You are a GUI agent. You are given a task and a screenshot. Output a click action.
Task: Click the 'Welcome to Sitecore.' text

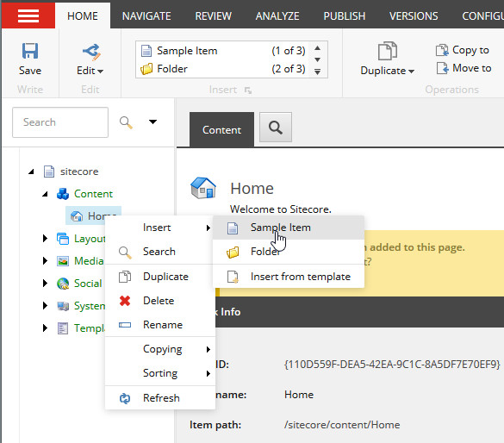(281, 209)
